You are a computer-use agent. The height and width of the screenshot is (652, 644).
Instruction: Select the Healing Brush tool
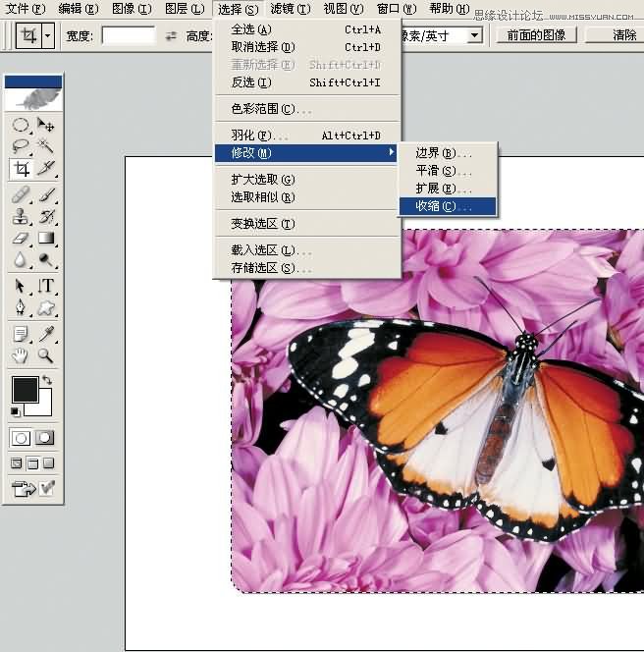point(21,194)
